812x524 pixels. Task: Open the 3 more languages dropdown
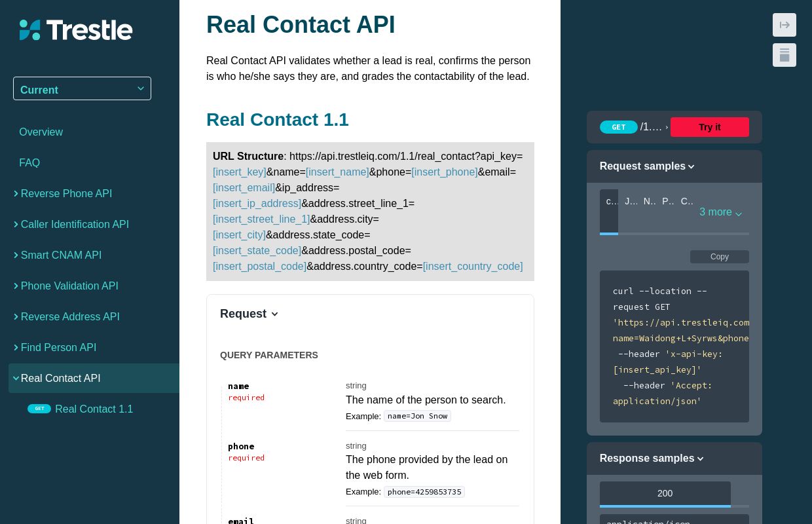point(720,212)
